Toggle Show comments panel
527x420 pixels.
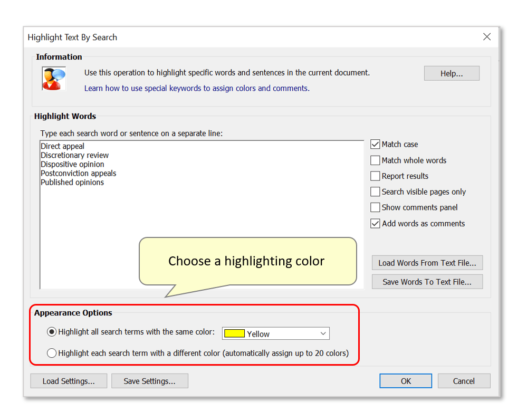[x=375, y=207]
